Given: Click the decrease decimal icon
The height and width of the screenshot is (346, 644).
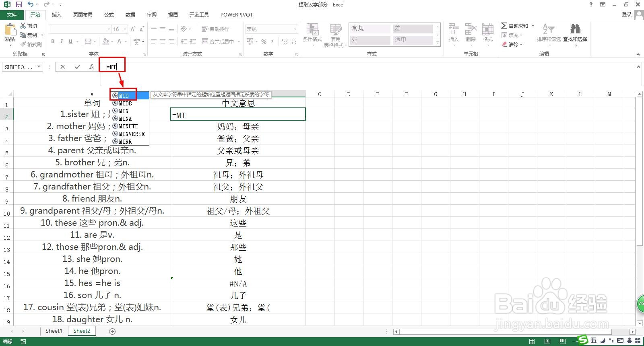Looking at the screenshot, I should 293,41.
